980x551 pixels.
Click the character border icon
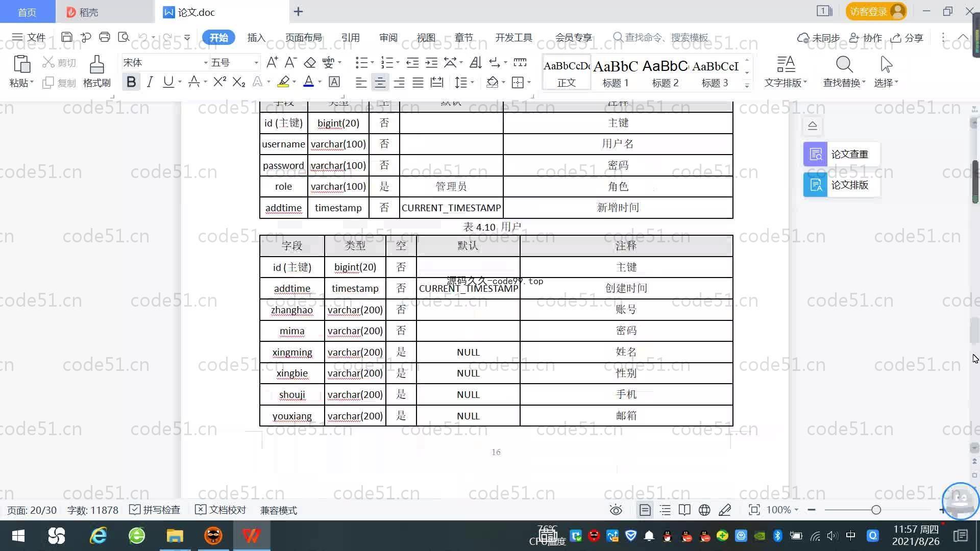(x=334, y=82)
